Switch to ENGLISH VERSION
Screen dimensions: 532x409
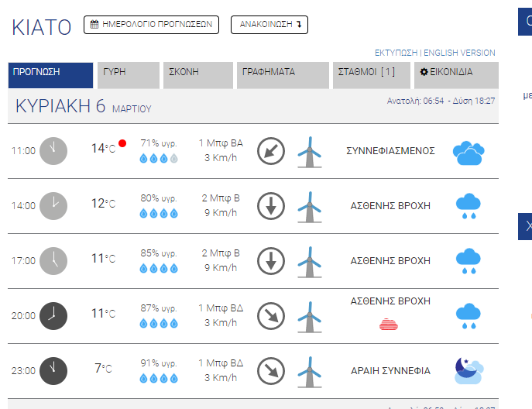459,53
